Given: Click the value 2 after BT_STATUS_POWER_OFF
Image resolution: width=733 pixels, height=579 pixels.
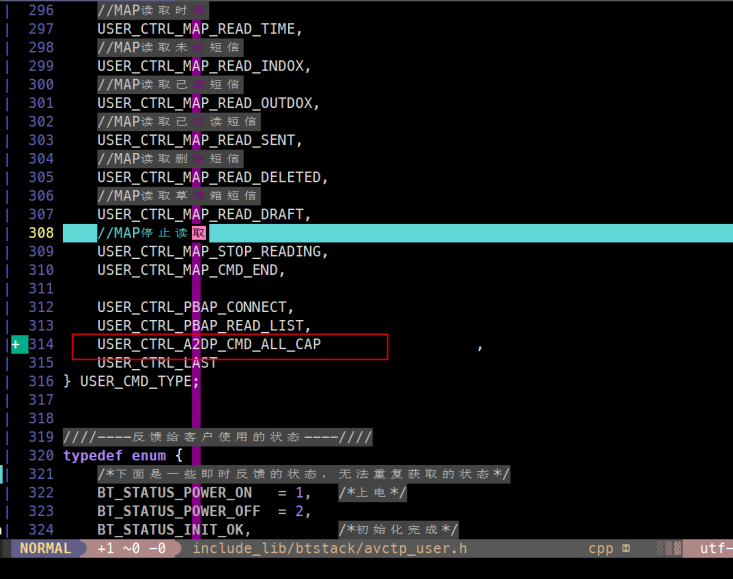Looking at the screenshot, I should click(299, 511).
